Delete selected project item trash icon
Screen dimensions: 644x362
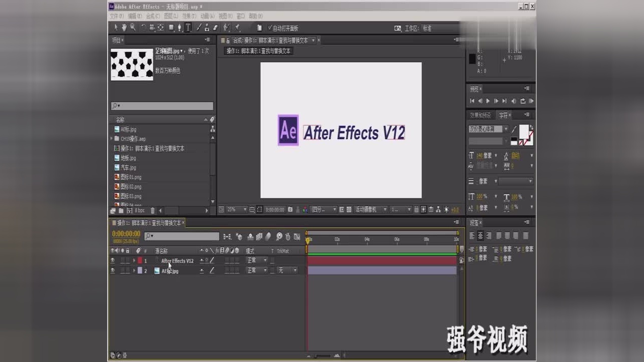(153, 211)
